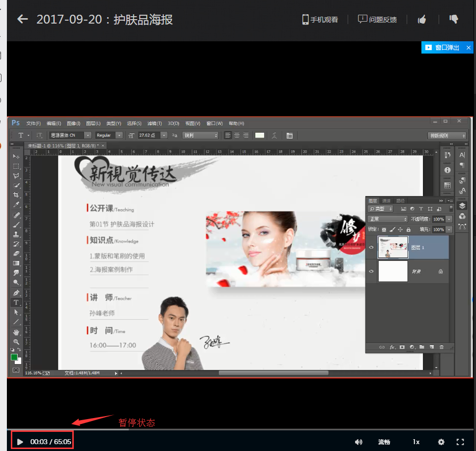Viewport: 476px width, 451px height.
Task: Switch to the 通道 tab
Action: click(387, 201)
